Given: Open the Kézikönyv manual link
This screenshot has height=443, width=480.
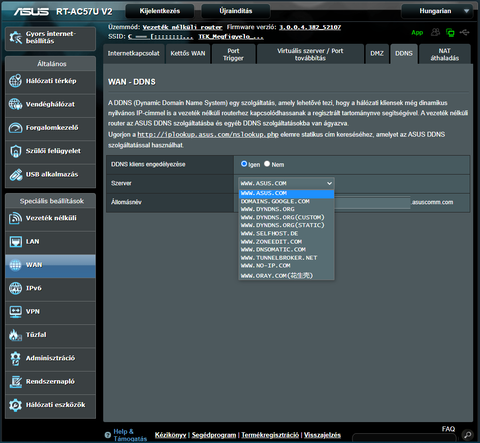Looking at the screenshot, I should [x=170, y=435].
